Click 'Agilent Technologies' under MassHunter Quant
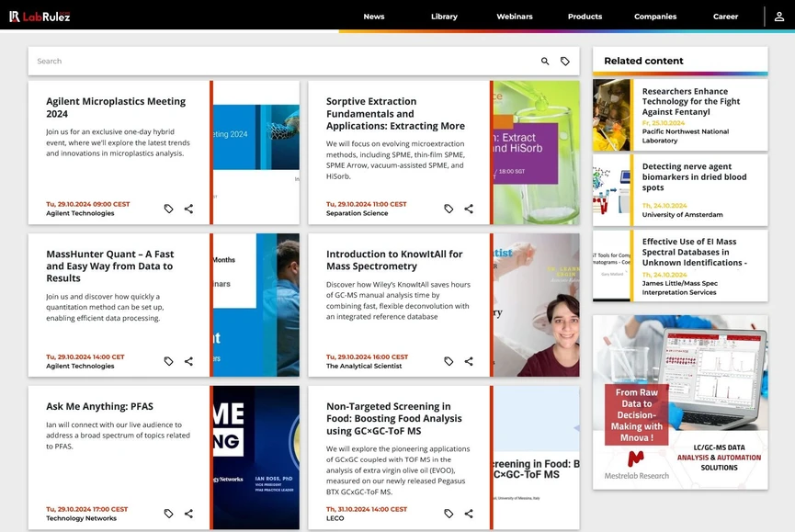 [80, 366]
